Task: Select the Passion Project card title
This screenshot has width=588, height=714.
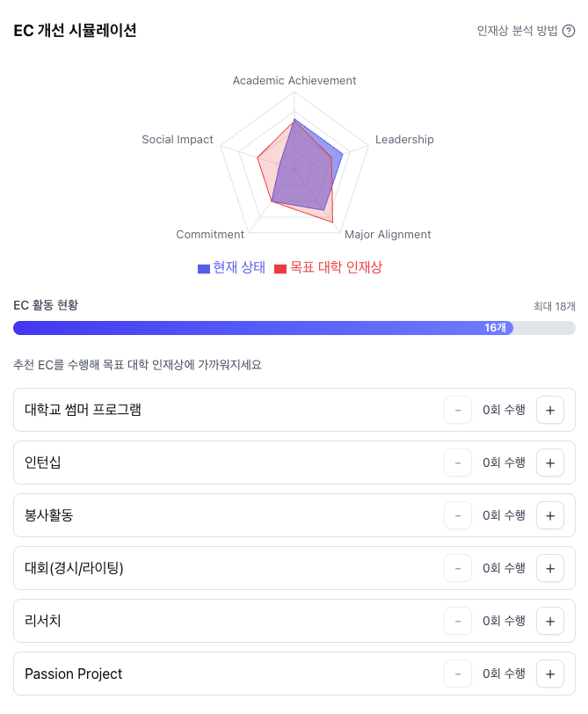Action: click(73, 674)
